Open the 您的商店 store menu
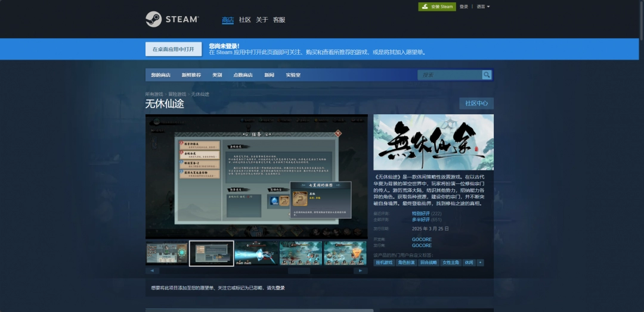 [x=161, y=75]
